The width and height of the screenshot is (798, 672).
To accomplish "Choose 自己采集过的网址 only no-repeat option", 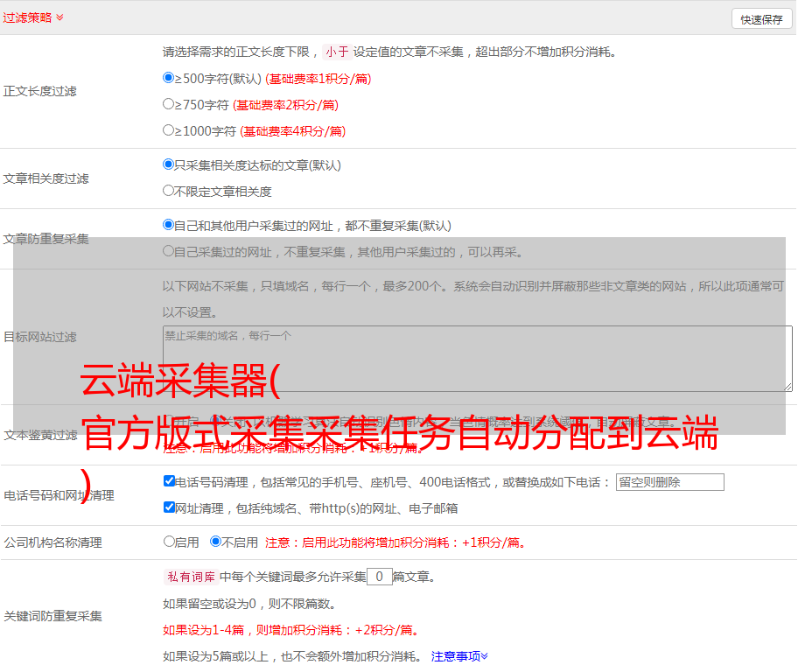I will click(x=169, y=251).
